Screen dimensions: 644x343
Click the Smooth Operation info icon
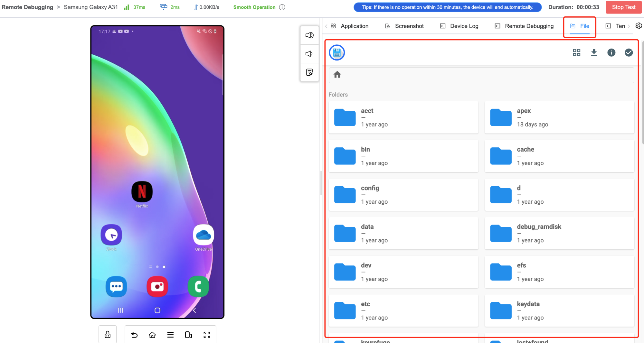282,7
